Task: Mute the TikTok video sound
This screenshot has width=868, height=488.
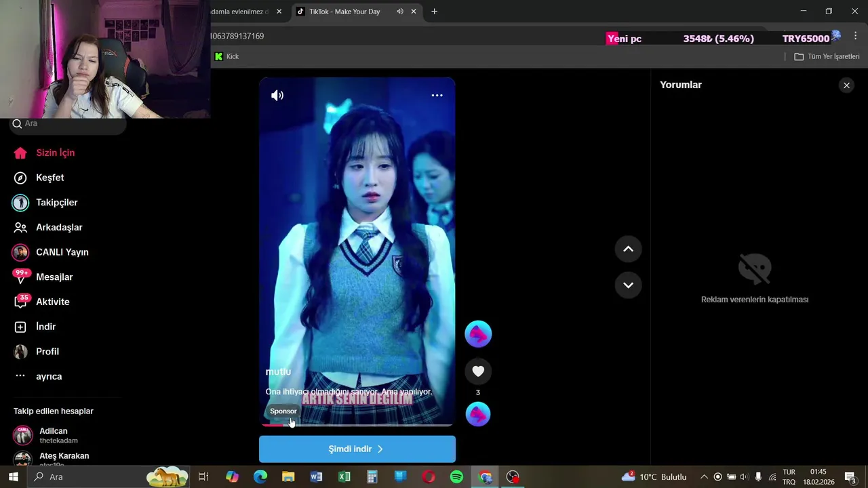Action: click(277, 96)
